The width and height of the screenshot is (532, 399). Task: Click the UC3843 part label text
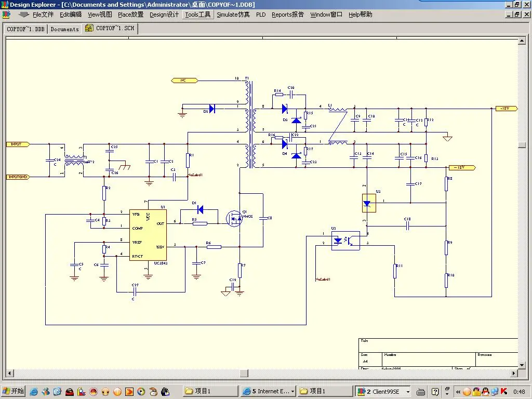click(161, 263)
